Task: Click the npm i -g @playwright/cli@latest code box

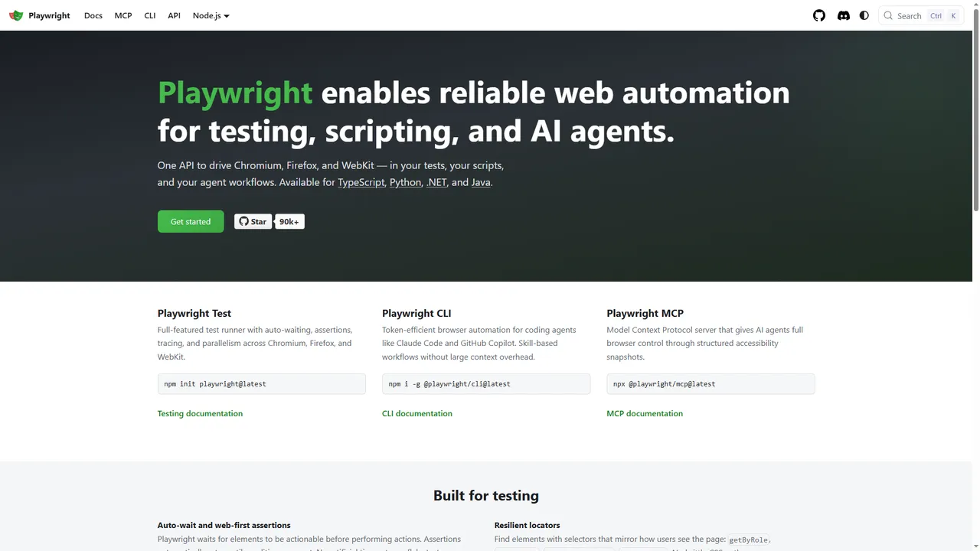Action: point(486,383)
